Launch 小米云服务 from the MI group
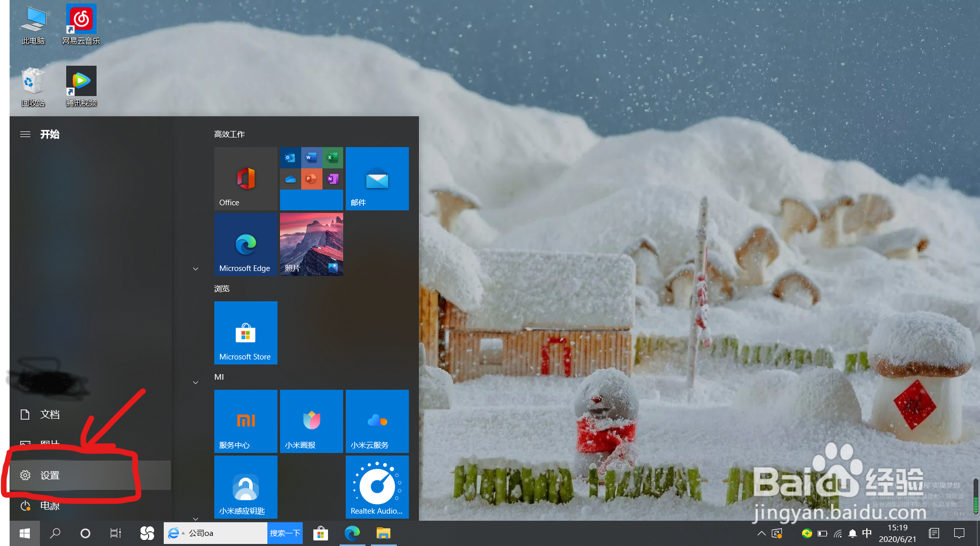This screenshot has width=980, height=546. click(x=377, y=421)
